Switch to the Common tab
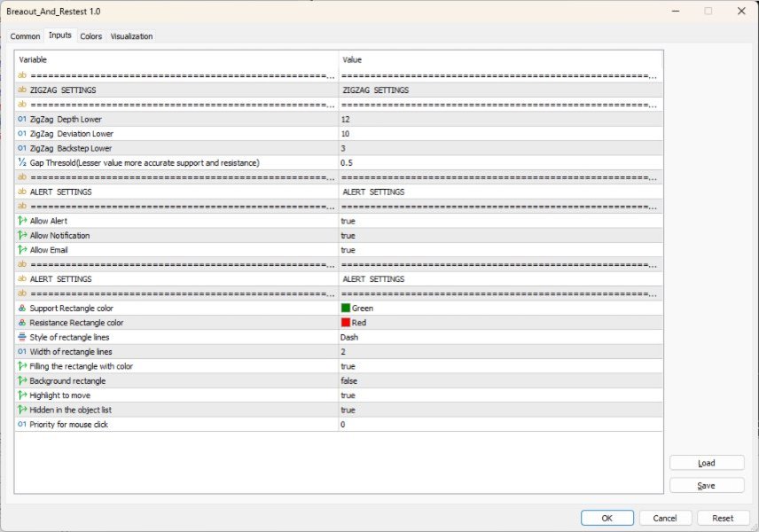This screenshot has width=759, height=532. (x=25, y=36)
